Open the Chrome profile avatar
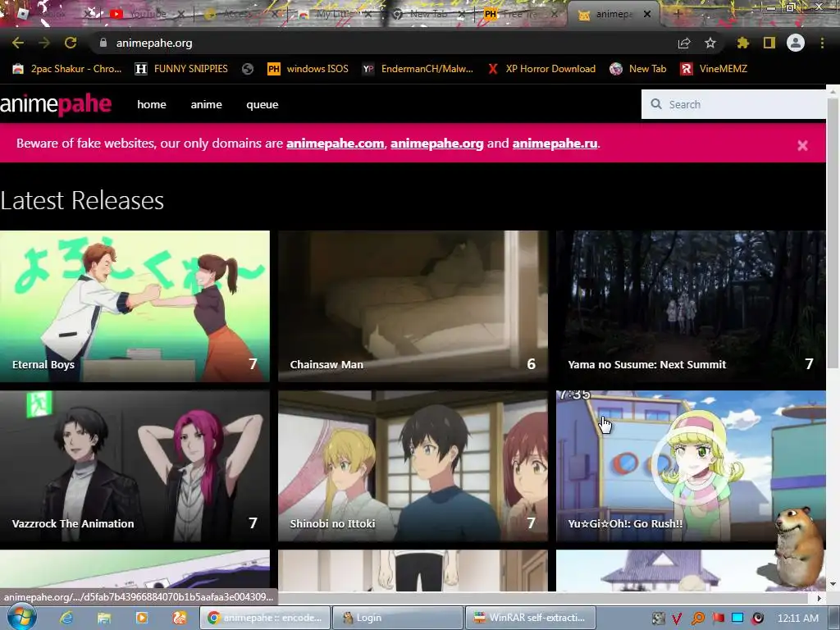The width and height of the screenshot is (840, 630). [796, 43]
